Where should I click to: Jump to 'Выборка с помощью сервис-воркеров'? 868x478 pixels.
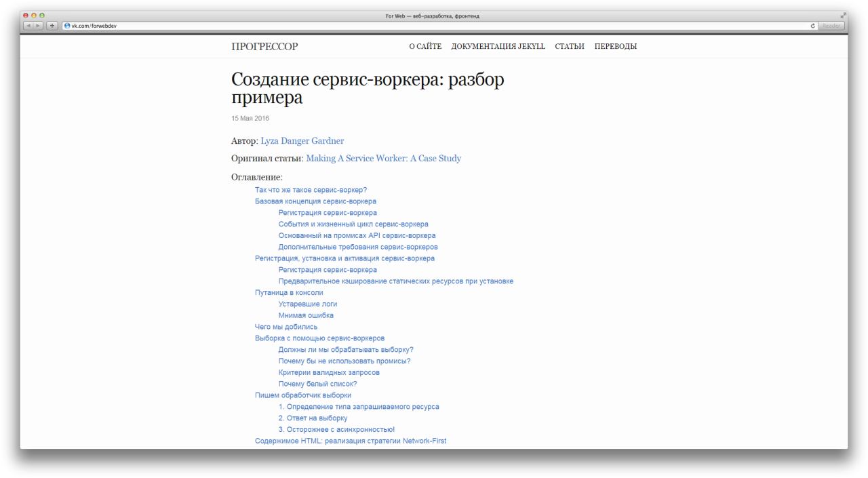tap(320, 338)
